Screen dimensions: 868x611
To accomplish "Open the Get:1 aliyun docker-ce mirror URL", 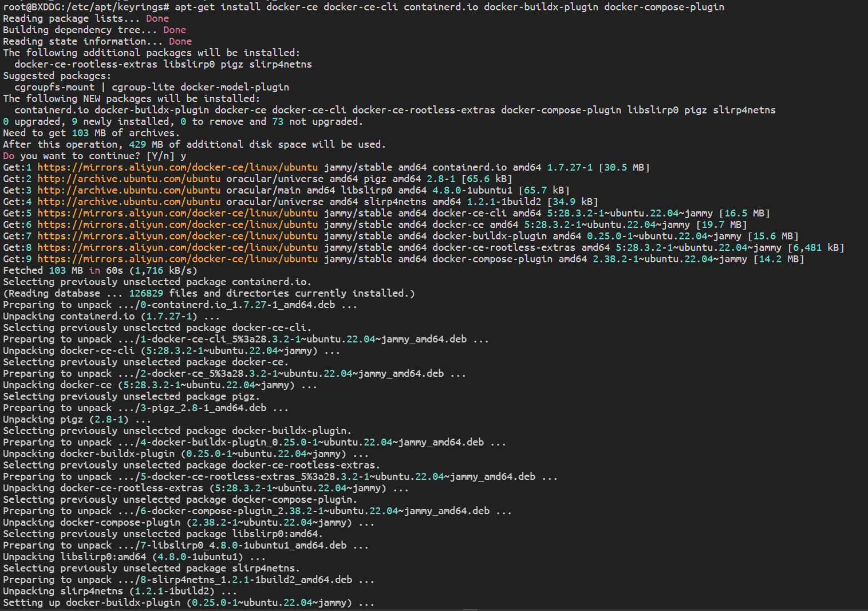I will point(177,167).
